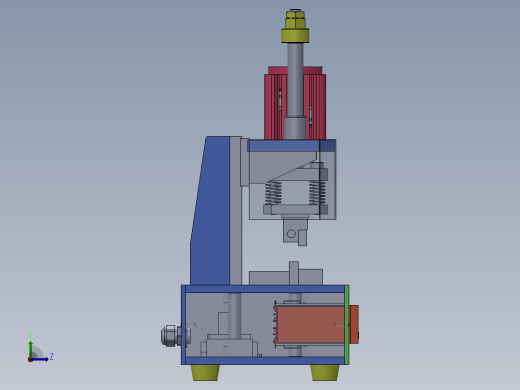The width and height of the screenshot is (520, 390).
Task: Select the cable gland on base's left side
Action: click(171, 336)
